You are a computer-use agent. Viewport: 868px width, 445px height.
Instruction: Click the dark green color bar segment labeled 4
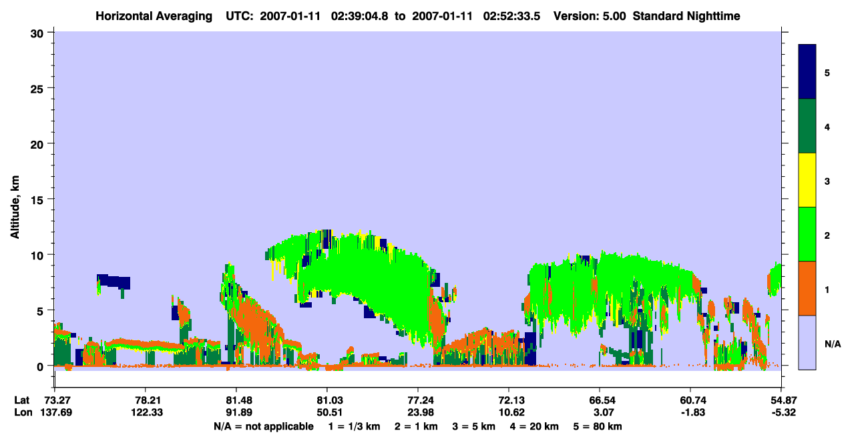pos(807,126)
